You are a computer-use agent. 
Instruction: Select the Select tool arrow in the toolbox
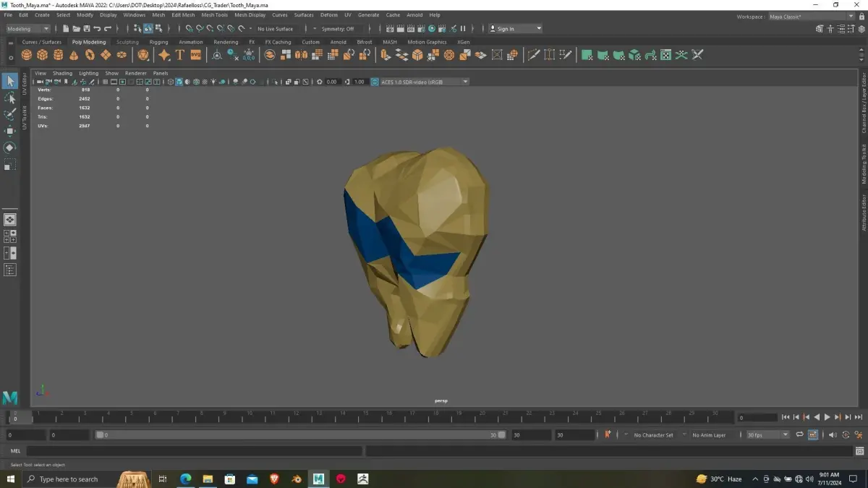click(x=10, y=81)
